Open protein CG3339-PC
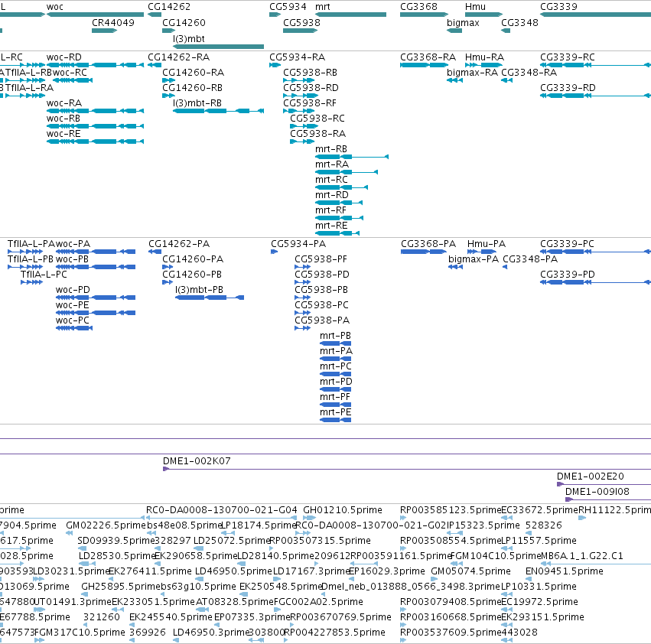 [x=567, y=244]
